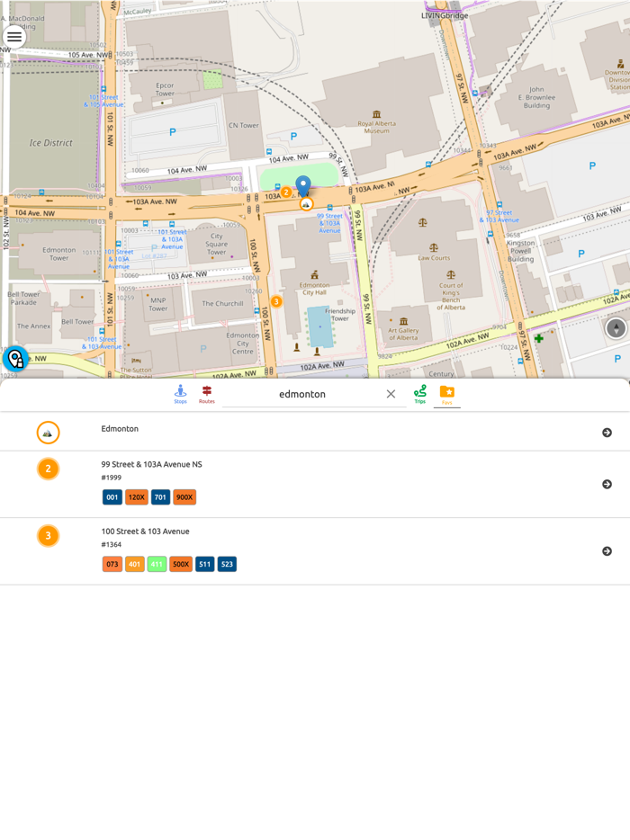The image size is (630, 840).
Task: Select route 701 badge
Action: 160,497
